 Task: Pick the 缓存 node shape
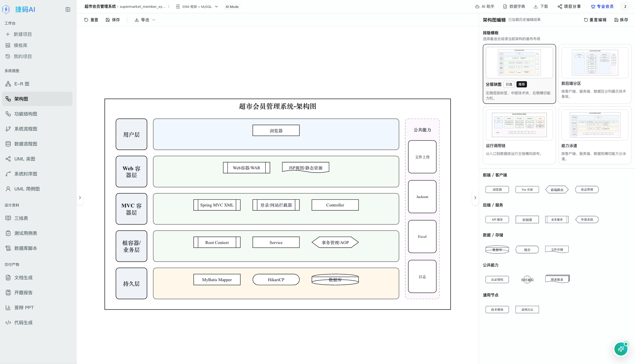coord(527,250)
